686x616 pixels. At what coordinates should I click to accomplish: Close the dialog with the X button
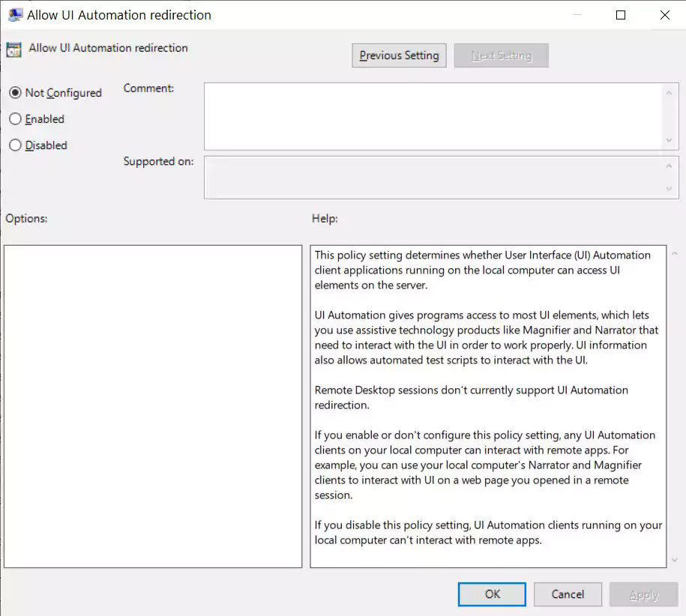click(664, 15)
